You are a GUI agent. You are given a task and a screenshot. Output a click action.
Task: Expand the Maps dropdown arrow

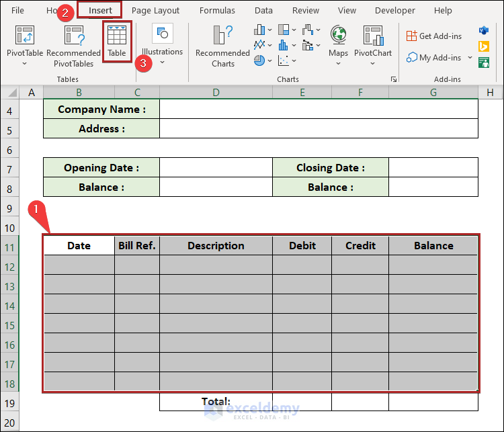(338, 64)
